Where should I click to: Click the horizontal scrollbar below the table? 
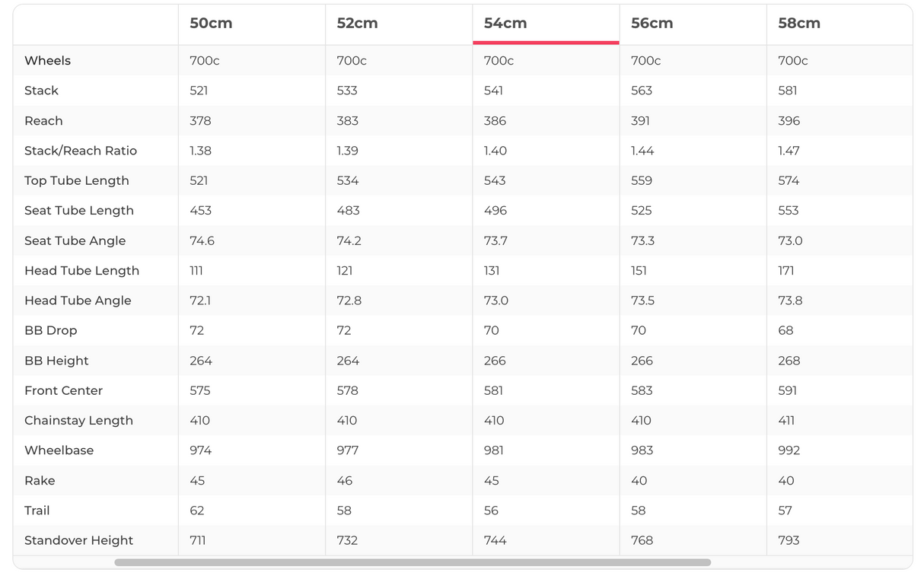413,563
